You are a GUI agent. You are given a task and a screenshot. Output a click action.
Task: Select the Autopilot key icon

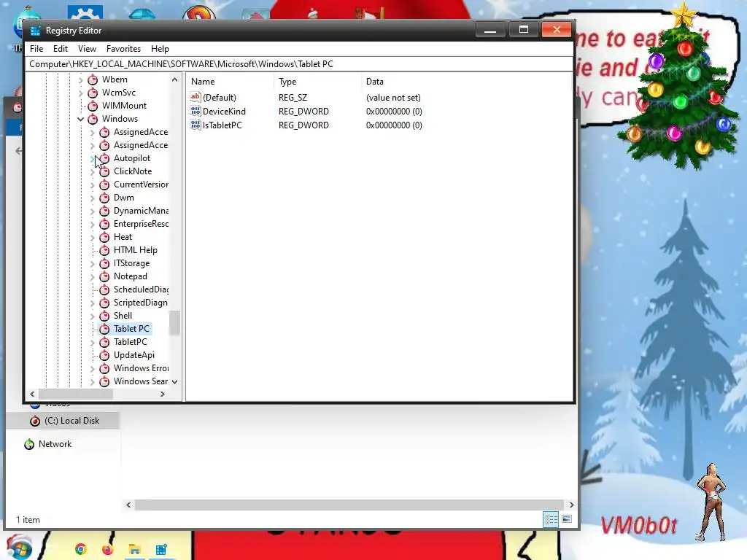(104, 158)
